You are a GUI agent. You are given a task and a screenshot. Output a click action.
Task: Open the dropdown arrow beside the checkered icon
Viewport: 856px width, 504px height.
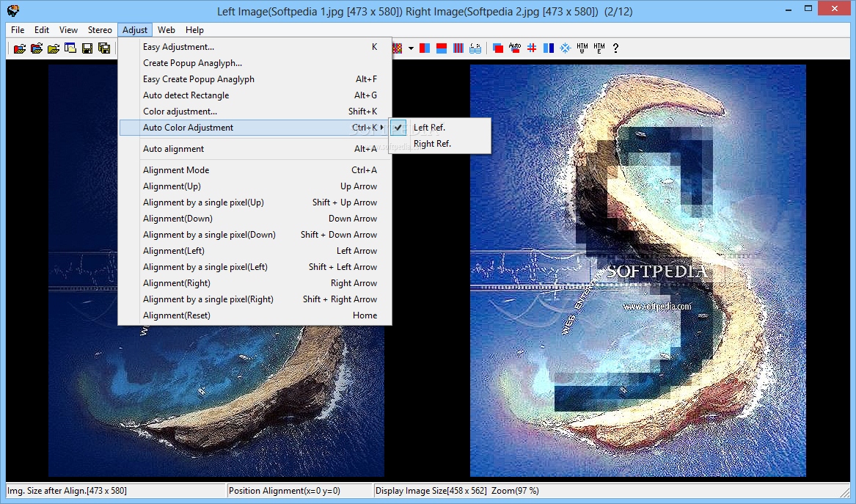click(411, 48)
